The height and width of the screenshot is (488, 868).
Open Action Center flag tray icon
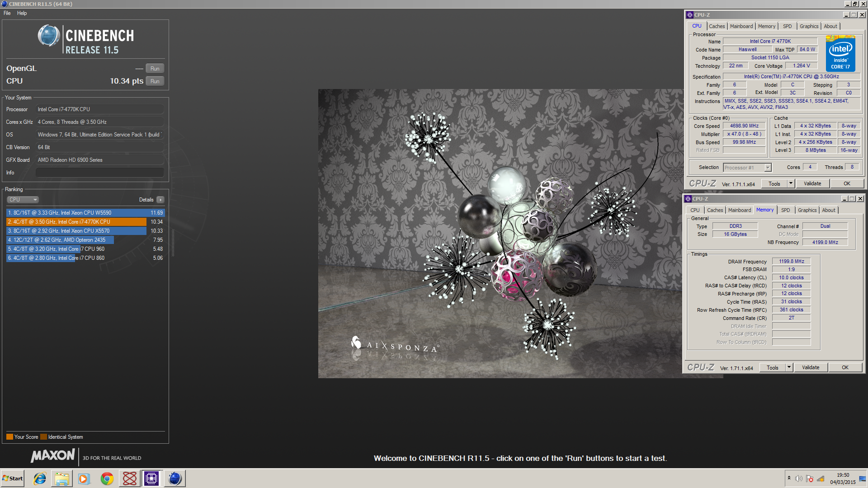click(x=810, y=479)
